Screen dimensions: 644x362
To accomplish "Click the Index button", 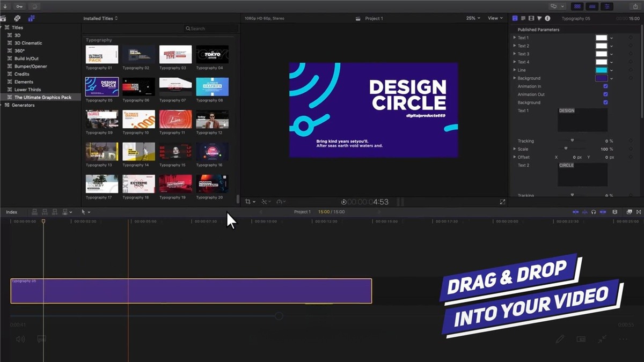I will pos(12,212).
